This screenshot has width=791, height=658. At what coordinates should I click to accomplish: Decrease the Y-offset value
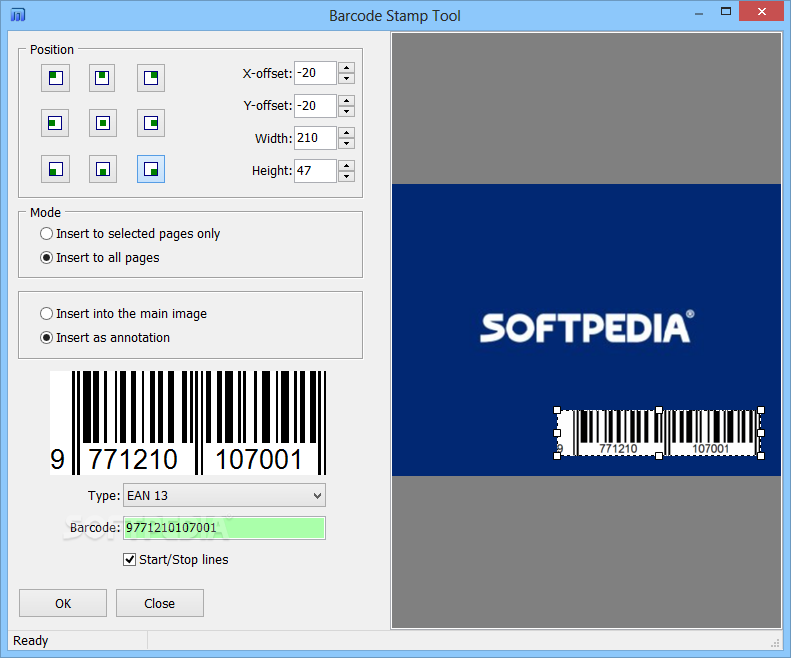click(x=346, y=111)
